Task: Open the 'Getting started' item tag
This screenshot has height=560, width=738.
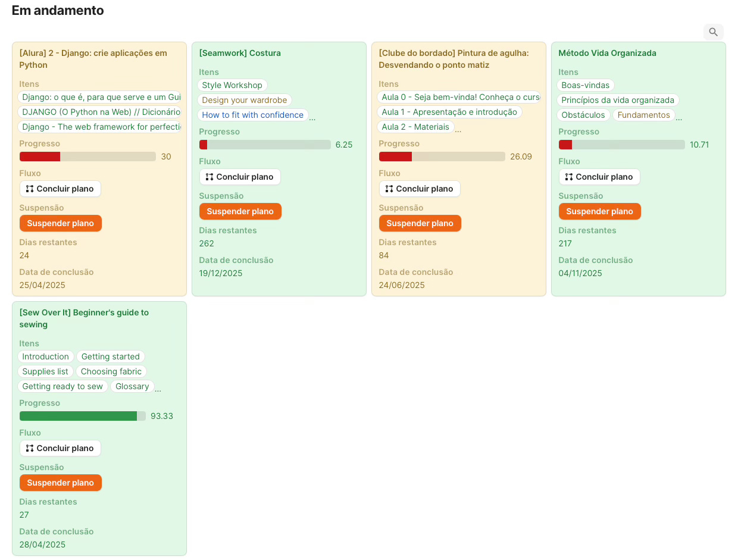Action: click(x=111, y=356)
